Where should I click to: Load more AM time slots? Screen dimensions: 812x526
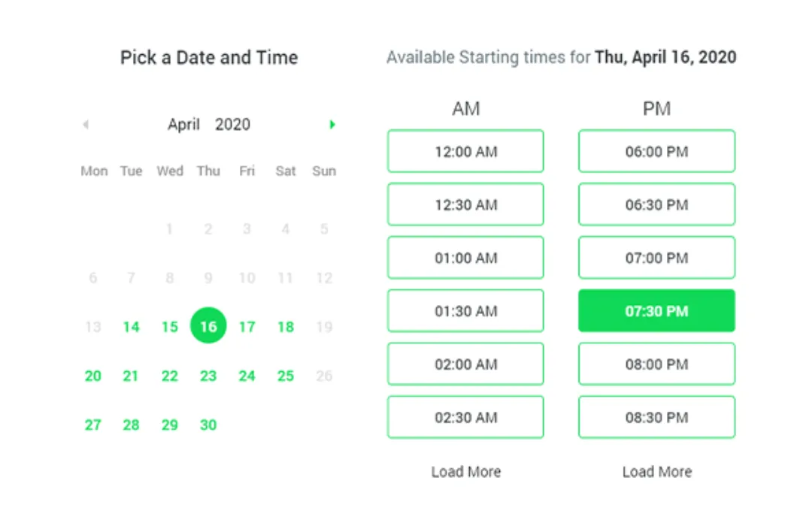[x=465, y=472]
